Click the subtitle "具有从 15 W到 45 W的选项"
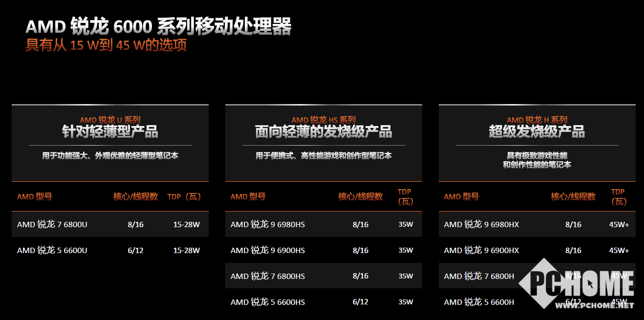644x320 pixels. (x=106, y=45)
